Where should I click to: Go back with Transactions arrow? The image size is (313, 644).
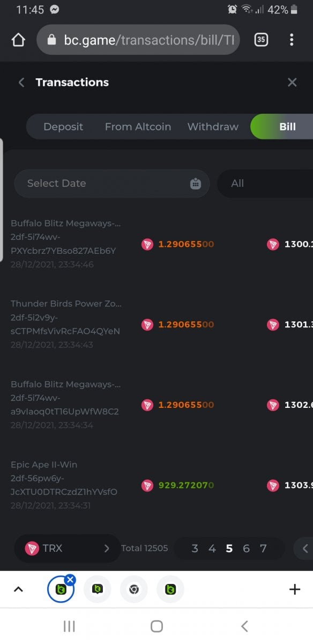coord(21,82)
